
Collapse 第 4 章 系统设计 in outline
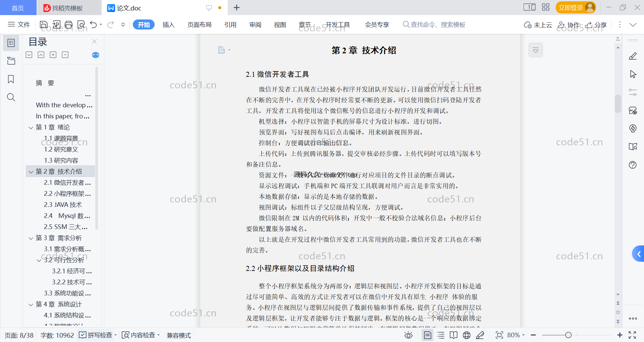[31, 304]
